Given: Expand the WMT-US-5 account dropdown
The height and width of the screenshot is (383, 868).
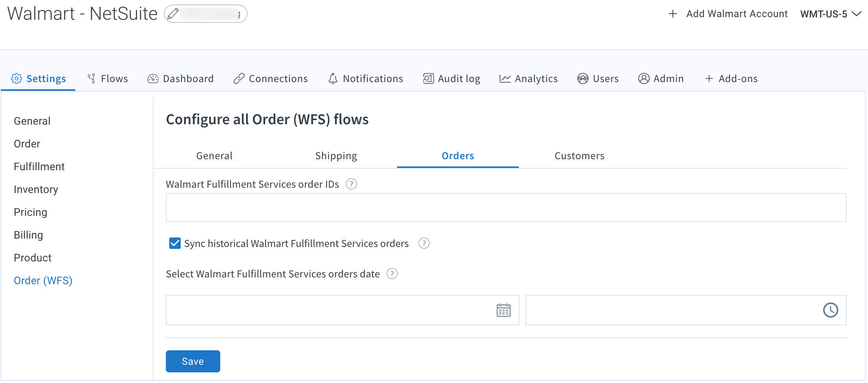Looking at the screenshot, I should point(831,14).
